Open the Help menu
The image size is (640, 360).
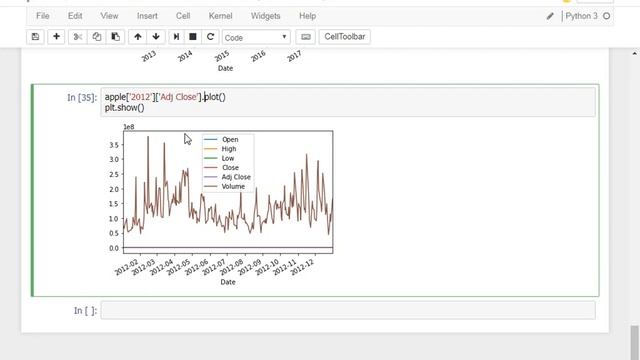(307, 16)
